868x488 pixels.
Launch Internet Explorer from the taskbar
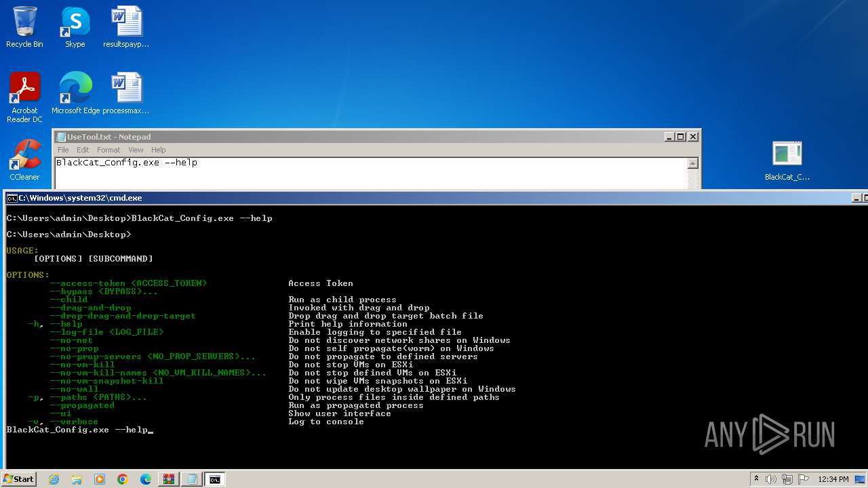(x=54, y=479)
